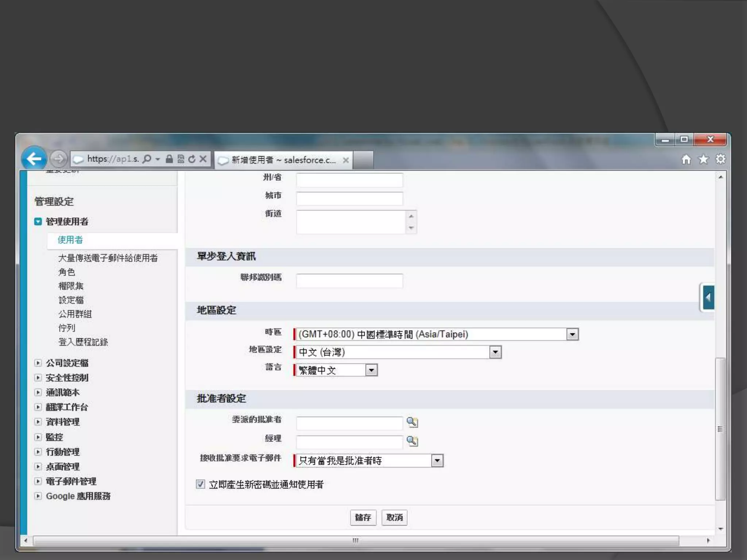Image resolution: width=747 pixels, height=560 pixels.
Task: Open the 角色 sidebar link
Action: pos(67,272)
